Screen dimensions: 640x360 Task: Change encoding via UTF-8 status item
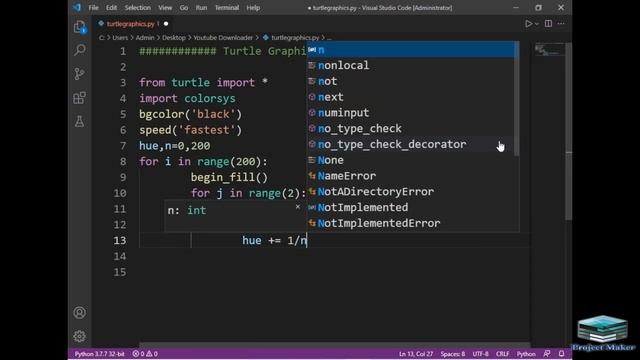point(480,354)
